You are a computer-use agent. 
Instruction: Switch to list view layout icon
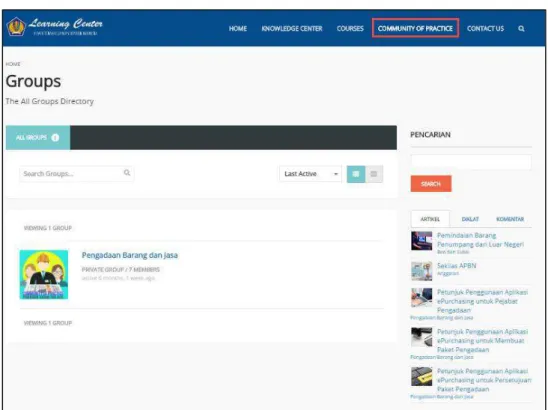coord(374,174)
